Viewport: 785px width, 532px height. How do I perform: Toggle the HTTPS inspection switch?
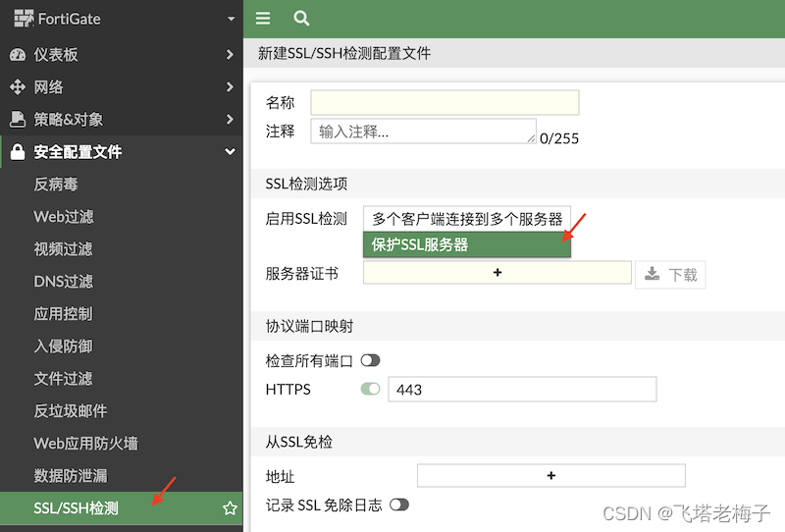[371, 389]
